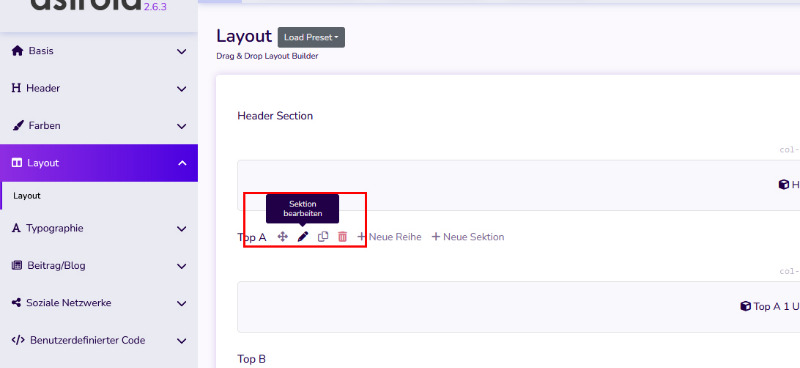Expand the Header sidebar section chevron
The width and height of the screenshot is (800, 368).
click(x=182, y=89)
